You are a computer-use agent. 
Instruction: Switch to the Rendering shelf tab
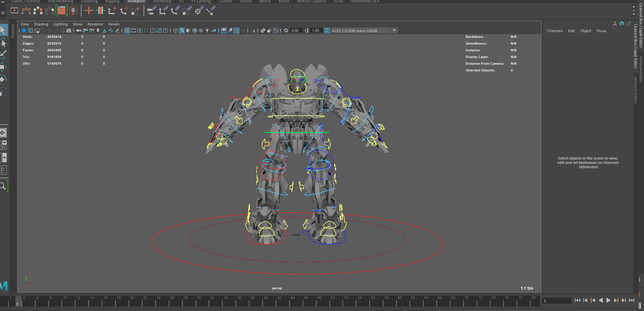click(162, 2)
